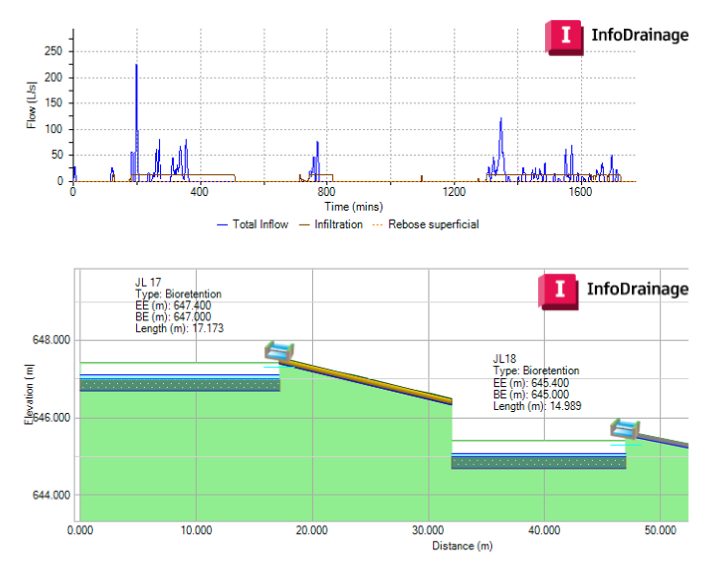Click the Infiltration legend entry
The height and width of the screenshot is (565, 721).
331,224
